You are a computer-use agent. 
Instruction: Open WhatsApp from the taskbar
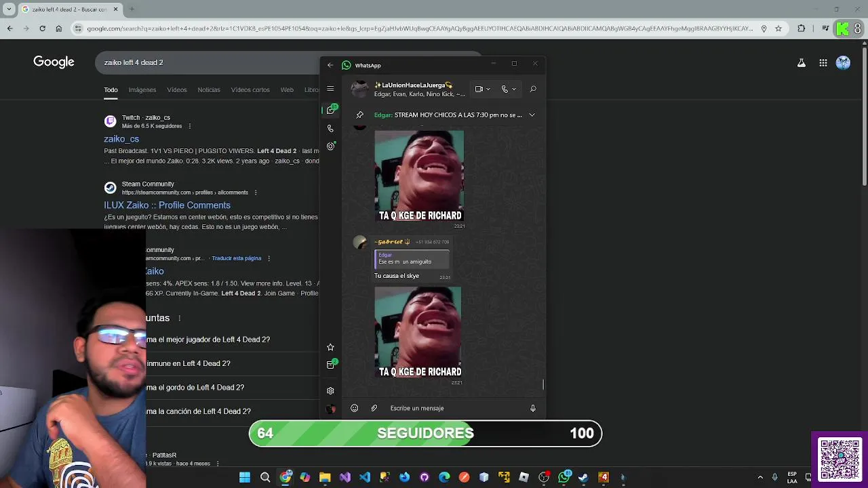[564, 477]
